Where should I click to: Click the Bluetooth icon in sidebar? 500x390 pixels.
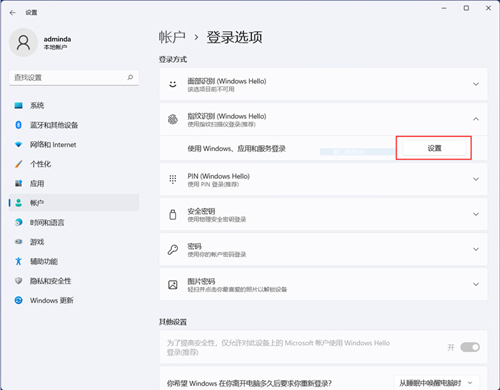click(19, 125)
